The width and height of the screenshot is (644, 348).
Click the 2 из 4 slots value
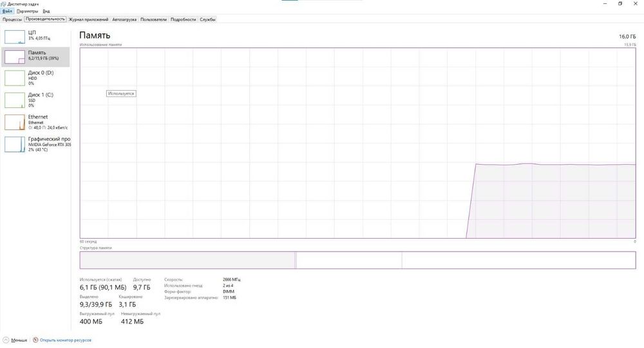pos(228,286)
